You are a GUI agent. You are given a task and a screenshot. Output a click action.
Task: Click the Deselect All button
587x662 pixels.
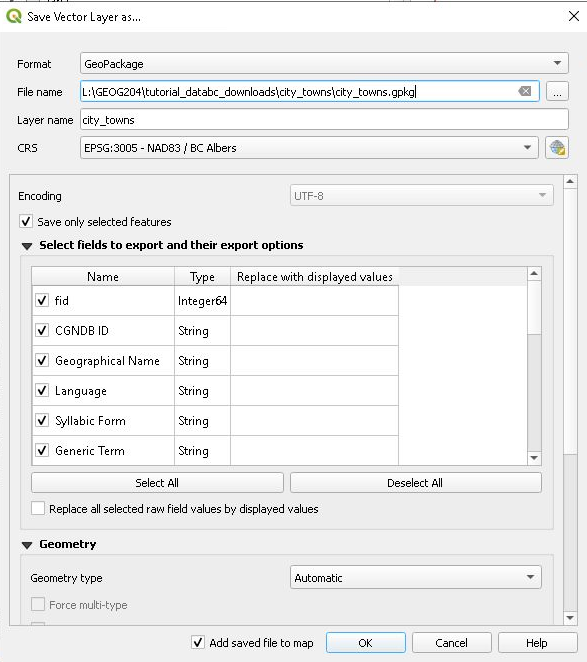coord(416,483)
